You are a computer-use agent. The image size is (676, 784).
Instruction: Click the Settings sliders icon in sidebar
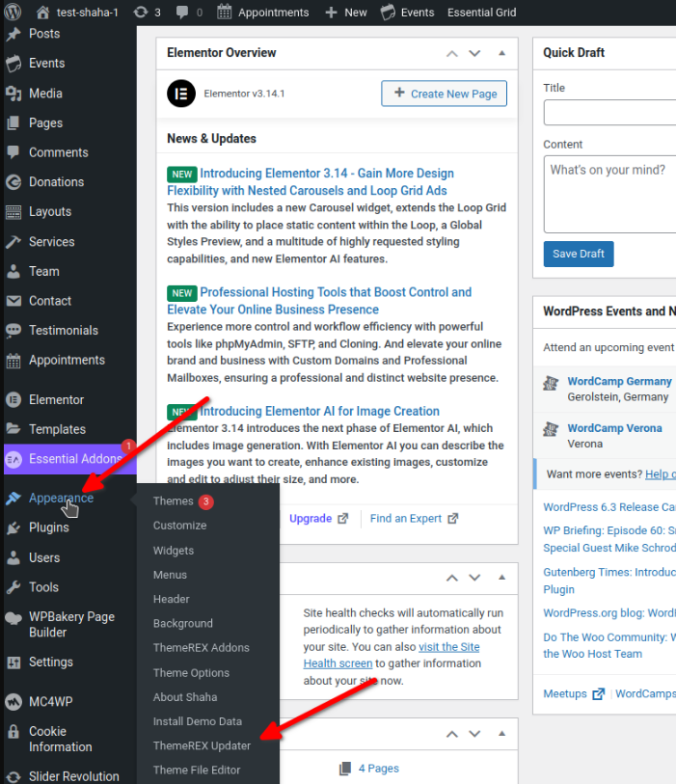click(x=14, y=662)
